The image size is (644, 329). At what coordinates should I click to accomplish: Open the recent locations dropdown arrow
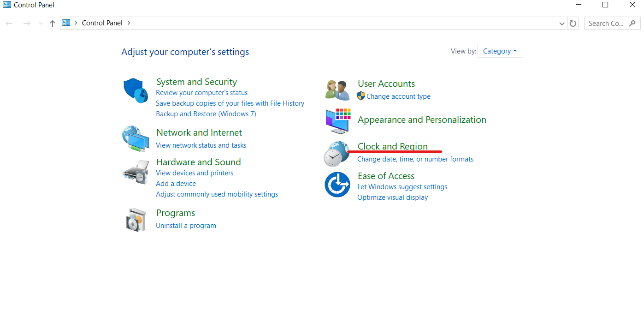pos(41,23)
